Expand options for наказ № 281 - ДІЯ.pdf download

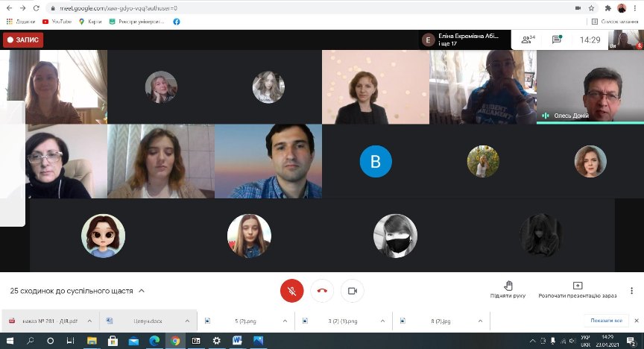coord(89,321)
